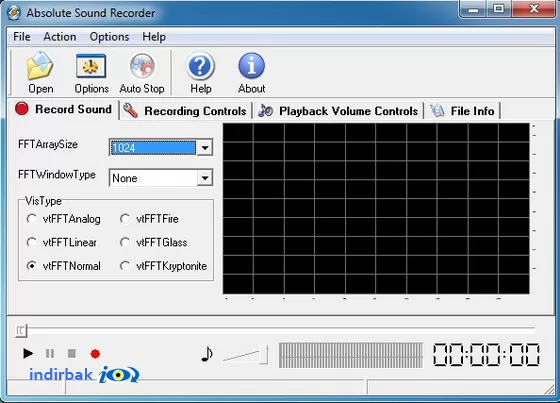Minimize the Absolute Sound Recorder window
560x403 pixels.
click(473, 9)
